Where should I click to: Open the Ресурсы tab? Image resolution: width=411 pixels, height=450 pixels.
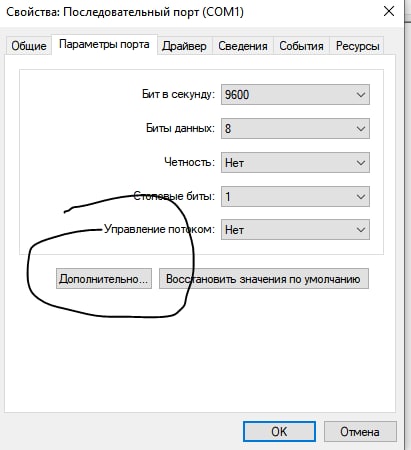pos(357,46)
